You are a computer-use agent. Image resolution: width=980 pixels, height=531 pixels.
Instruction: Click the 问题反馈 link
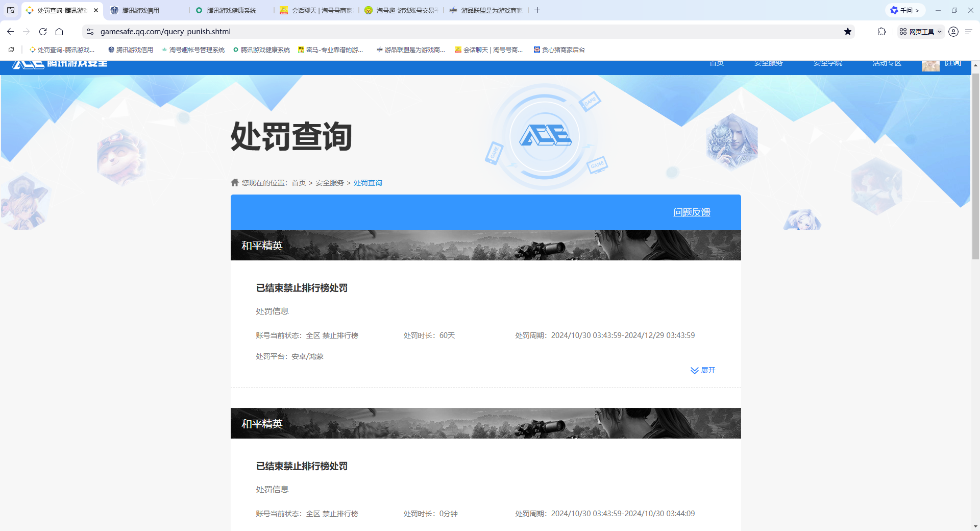click(692, 212)
